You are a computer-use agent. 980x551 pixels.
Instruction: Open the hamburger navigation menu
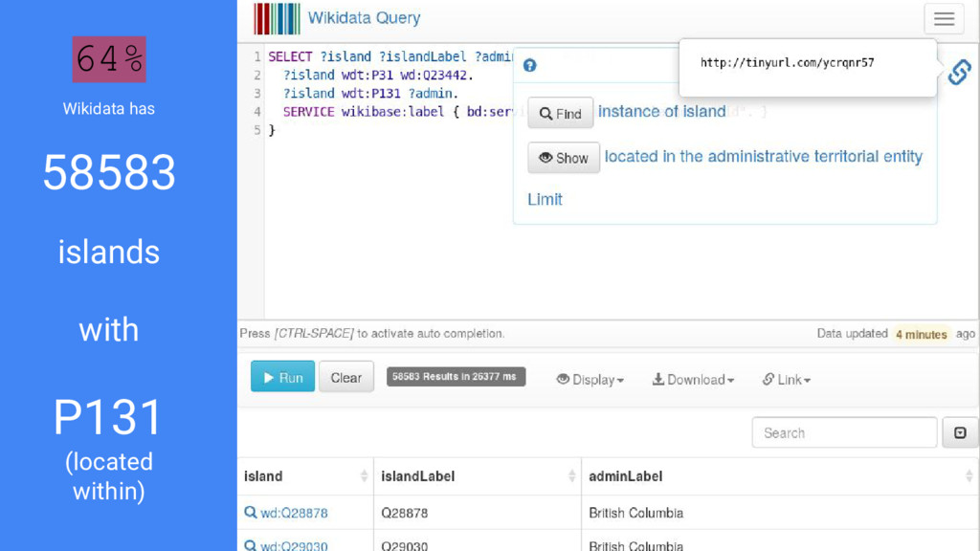tap(944, 19)
